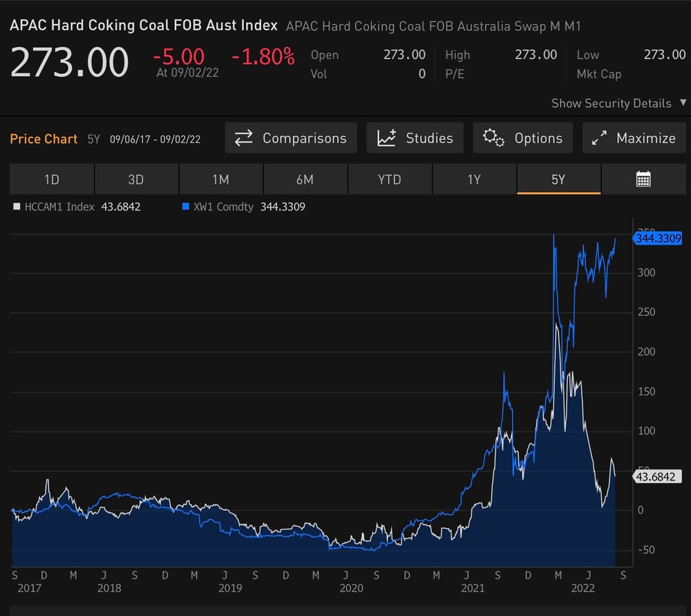Viewport: 691px width, 616px height.
Task: Click the Studies chart icon
Action: pyautogui.click(x=386, y=138)
